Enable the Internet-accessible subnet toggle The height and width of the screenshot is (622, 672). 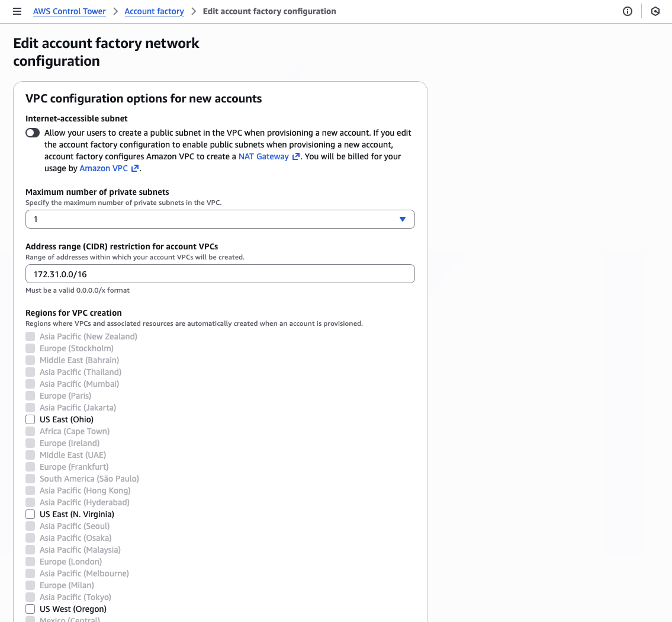[x=33, y=133]
